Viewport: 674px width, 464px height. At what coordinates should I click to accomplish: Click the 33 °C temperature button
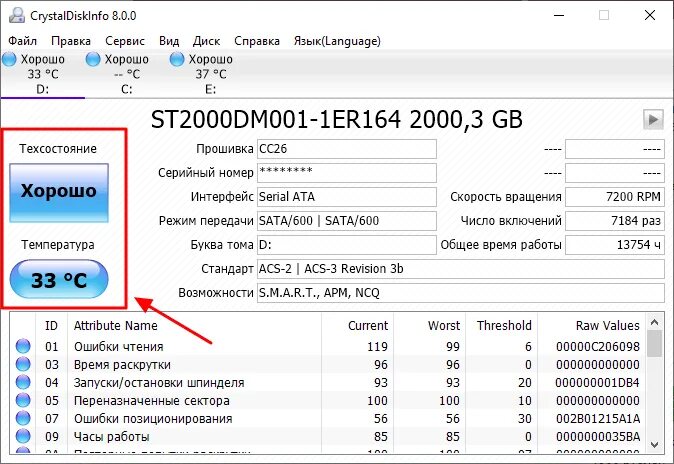[59, 280]
